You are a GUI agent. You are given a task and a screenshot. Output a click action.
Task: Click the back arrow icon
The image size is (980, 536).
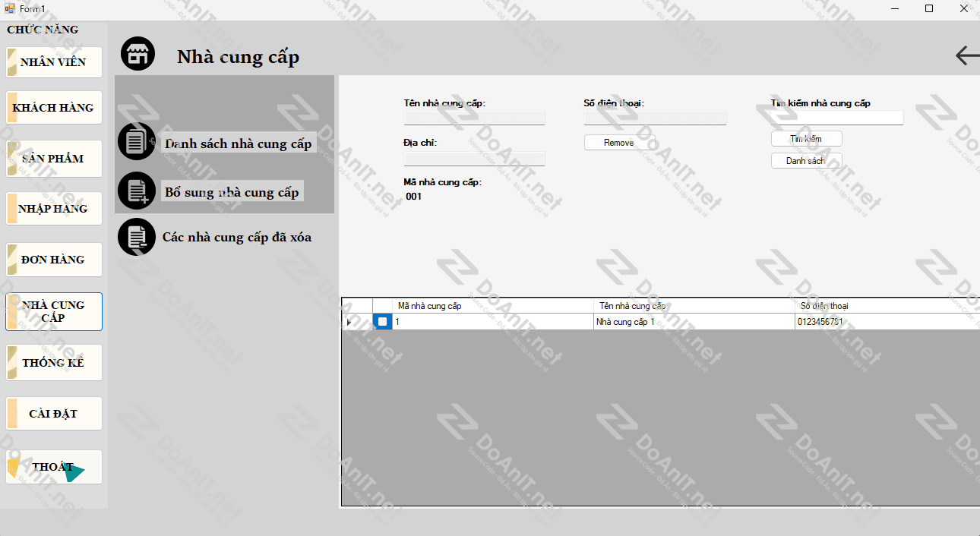[966, 55]
